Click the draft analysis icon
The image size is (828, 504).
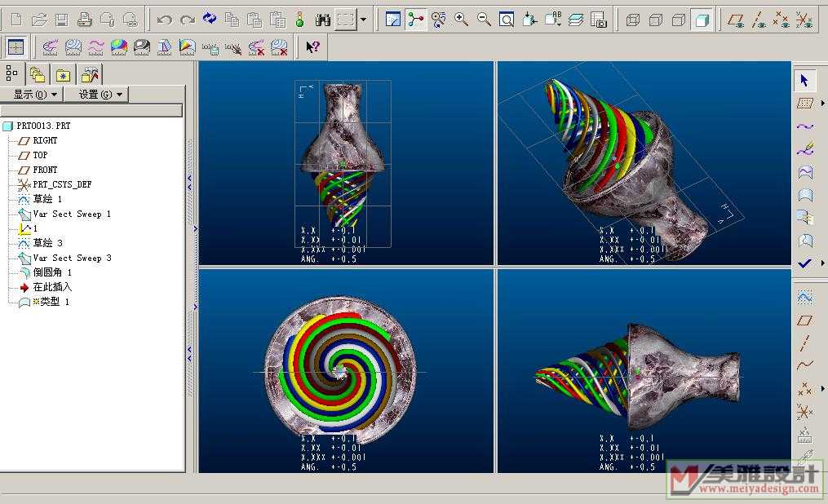pos(164,47)
